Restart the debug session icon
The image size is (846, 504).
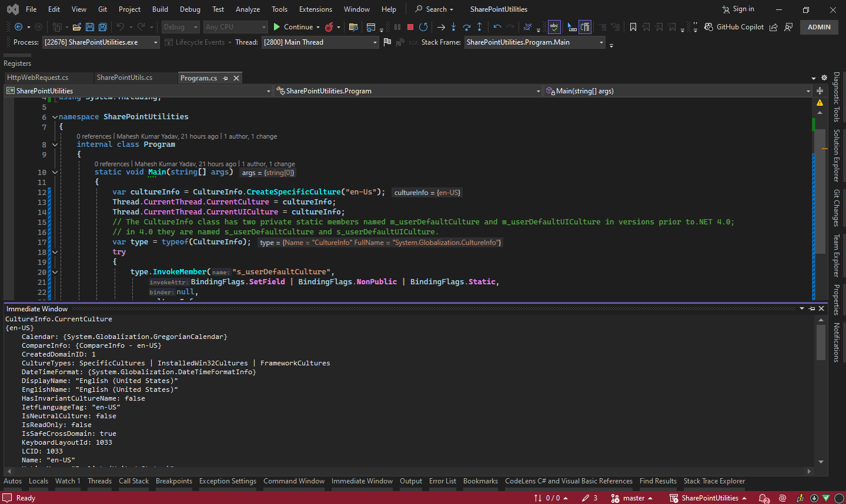click(423, 26)
